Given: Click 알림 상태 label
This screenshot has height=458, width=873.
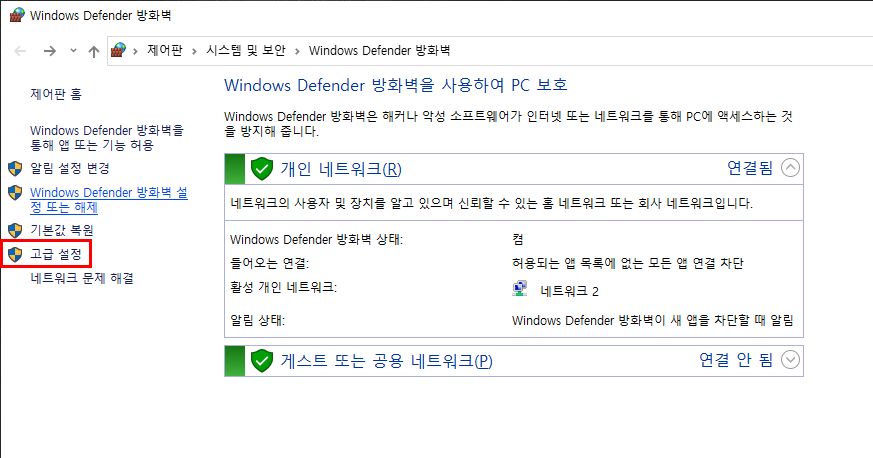Looking at the screenshot, I should [x=257, y=321].
